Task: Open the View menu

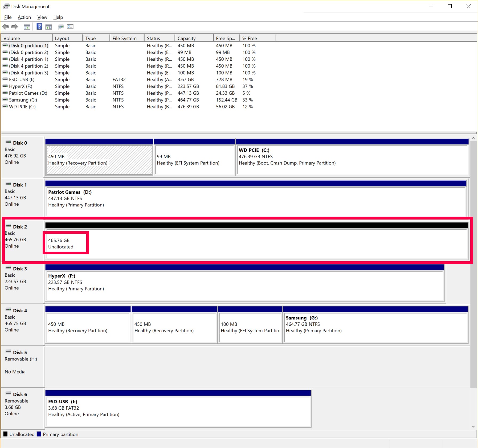Action: click(42, 17)
